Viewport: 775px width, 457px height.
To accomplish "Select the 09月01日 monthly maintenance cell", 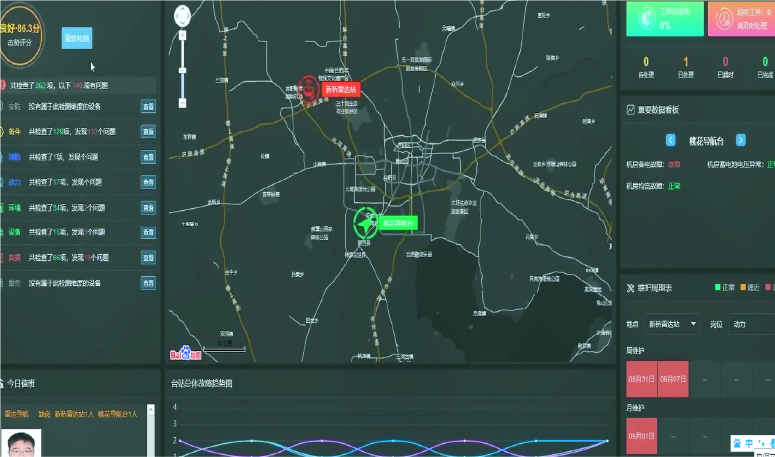I will [641, 436].
